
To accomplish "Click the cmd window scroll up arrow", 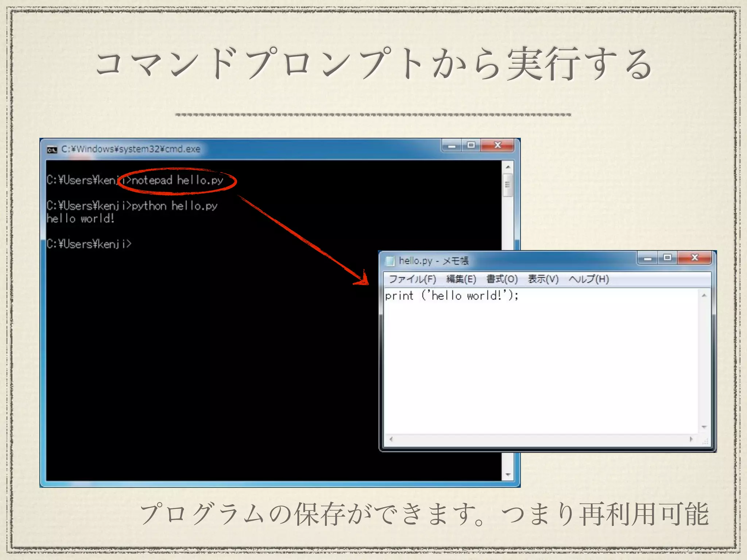I will (508, 167).
